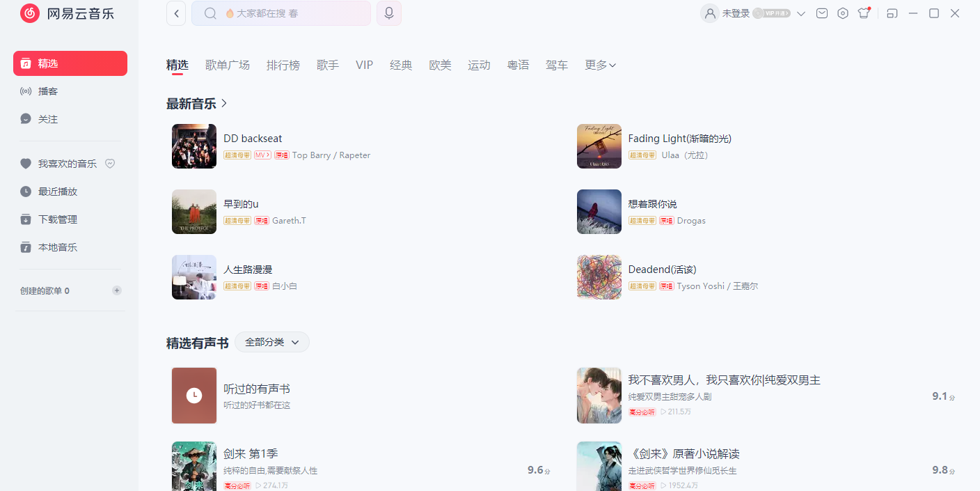Click the DD backseat album cover
Screen dimensions: 980x491
click(x=194, y=146)
